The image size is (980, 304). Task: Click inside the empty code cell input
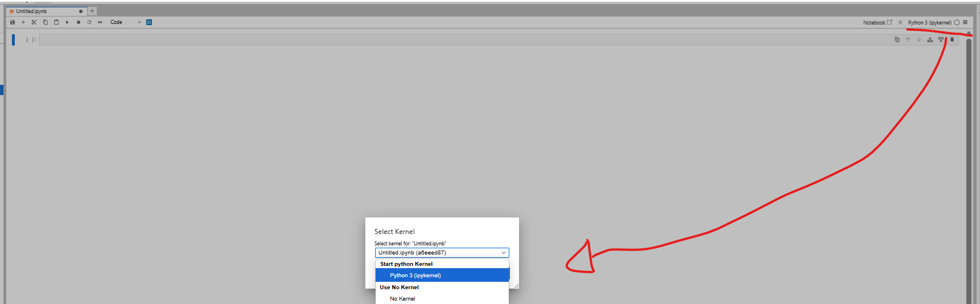455,40
